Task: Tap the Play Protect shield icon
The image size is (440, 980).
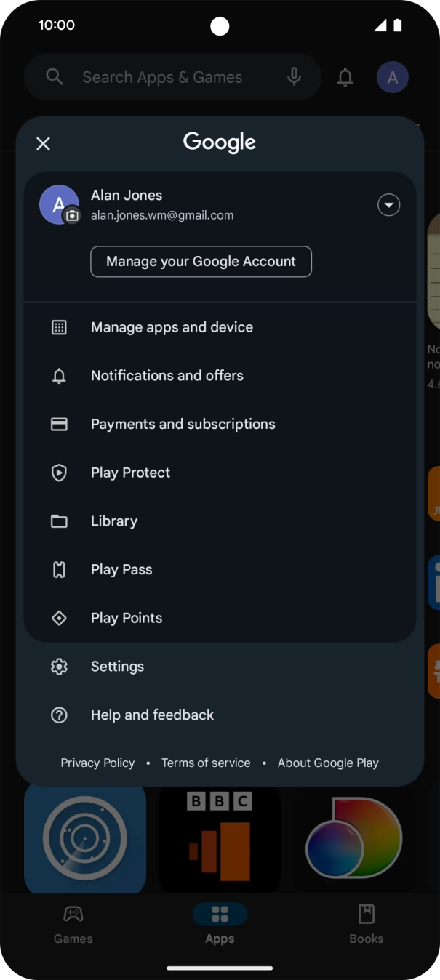Action: (59, 473)
